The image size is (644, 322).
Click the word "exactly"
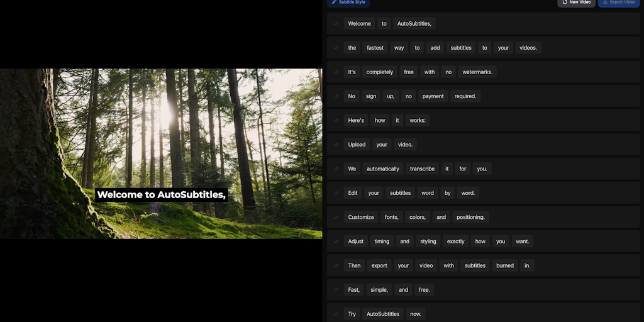pyautogui.click(x=455, y=241)
